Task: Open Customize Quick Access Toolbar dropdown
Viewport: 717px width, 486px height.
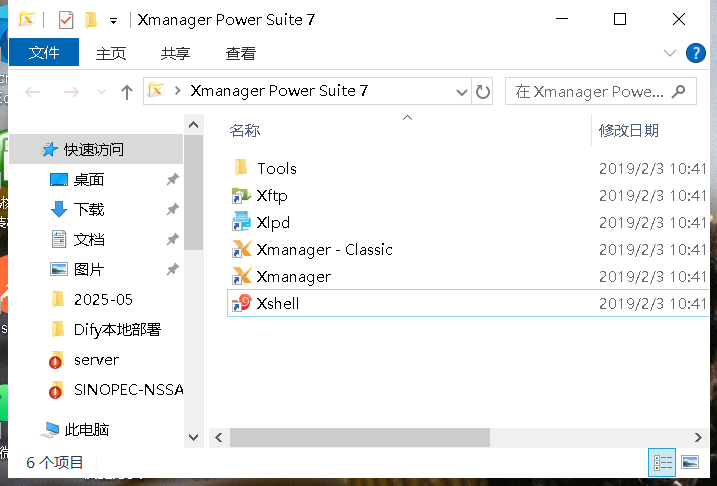Action: [113, 20]
